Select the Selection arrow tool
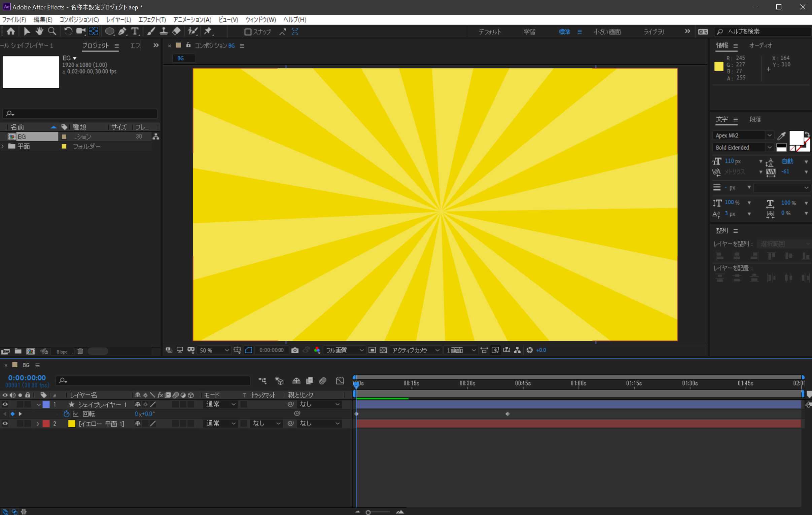Screen dimensions: 812x515 (27, 31)
